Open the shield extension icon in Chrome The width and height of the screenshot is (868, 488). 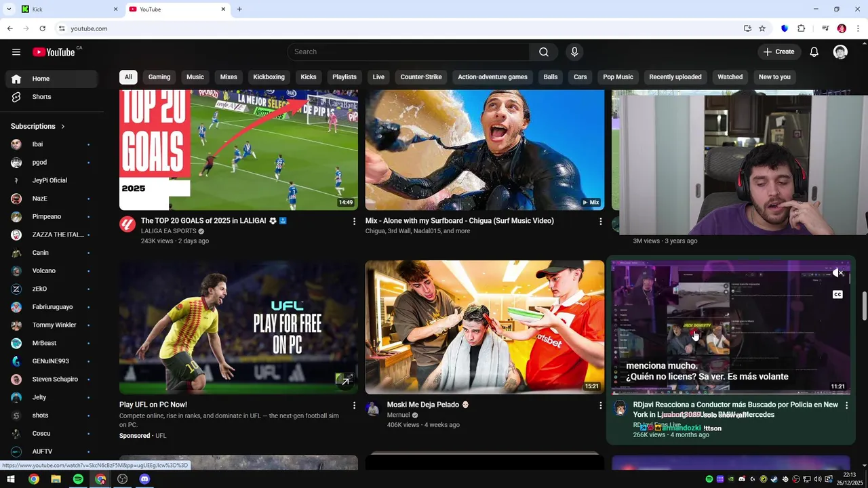click(785, 28)
